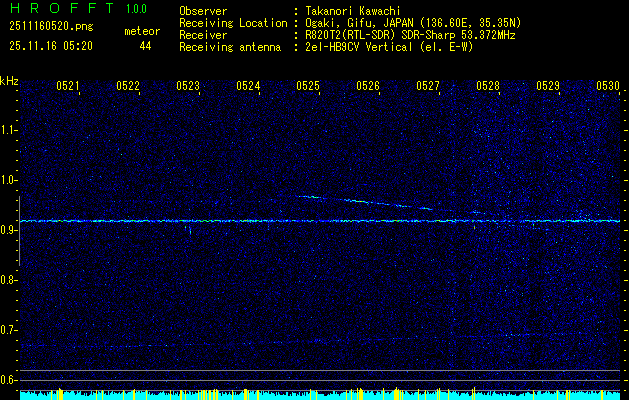629x400 pixels.
Task: Select the 0.7 kHz axis label
Action: pyautogui.click(x=8, y=330)
